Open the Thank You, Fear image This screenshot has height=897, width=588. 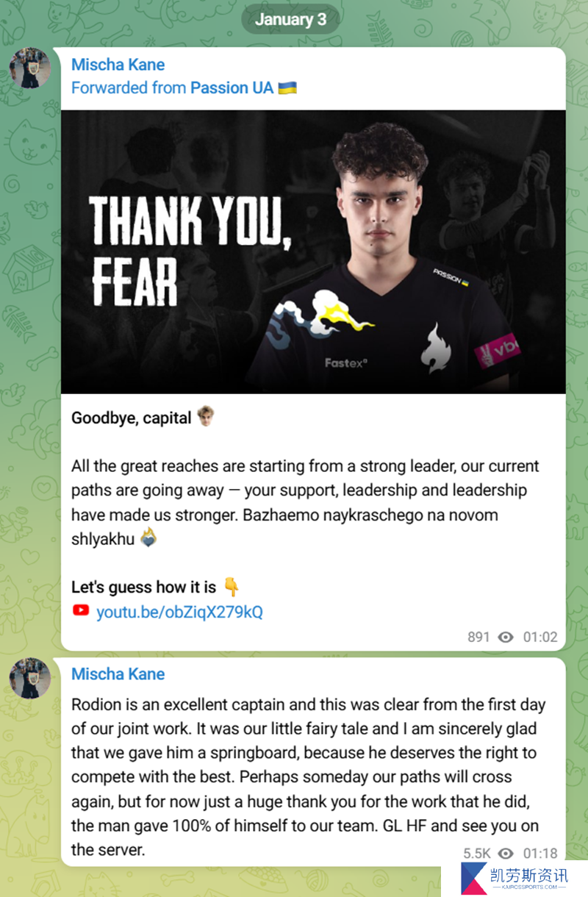pos(313,251)
